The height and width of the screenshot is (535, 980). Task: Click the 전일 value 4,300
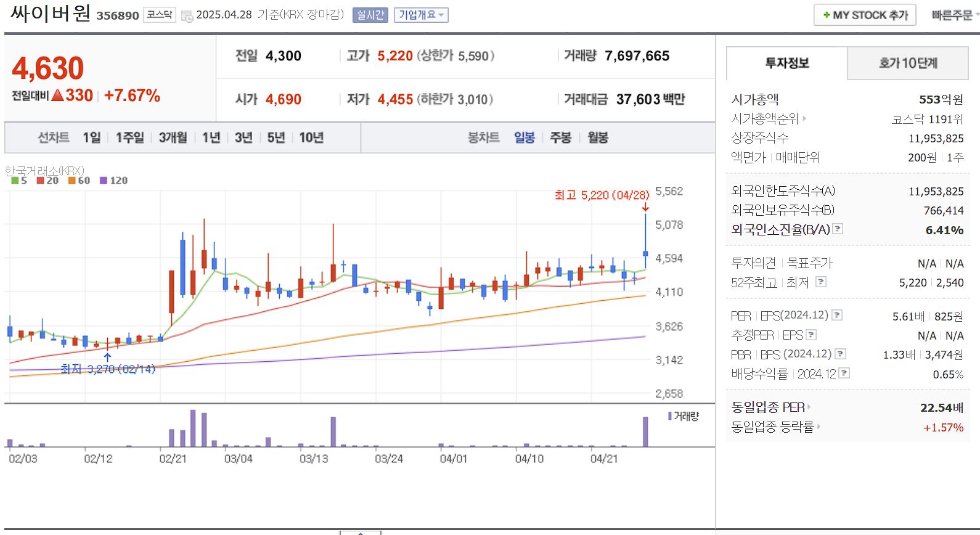tap(284, 56)
